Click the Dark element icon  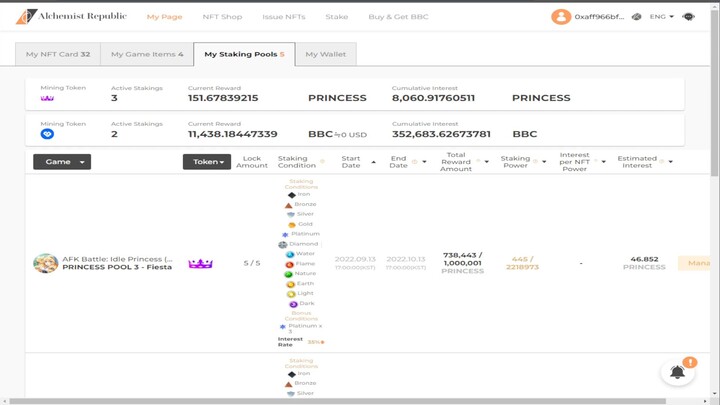click(293, 304)
